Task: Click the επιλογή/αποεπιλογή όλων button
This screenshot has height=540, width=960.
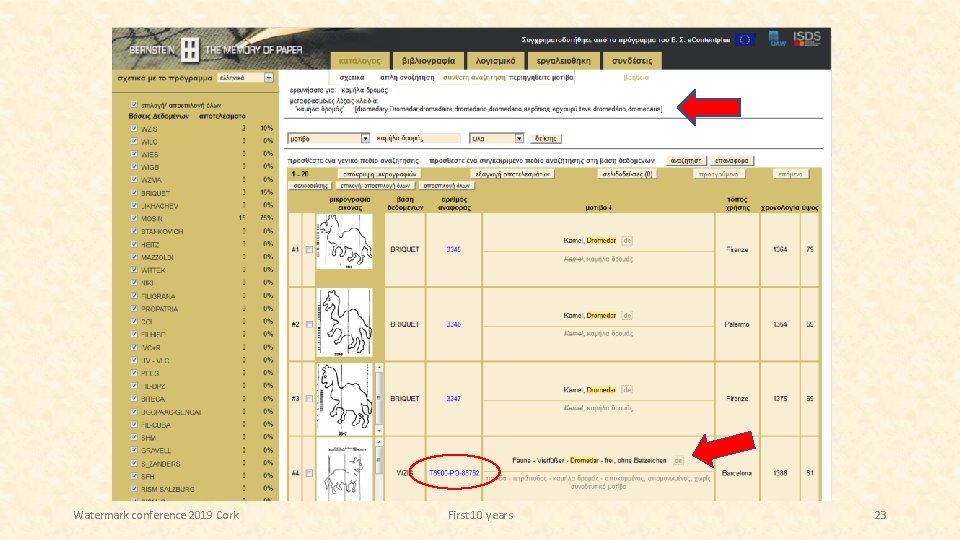Action: (375, 186)
